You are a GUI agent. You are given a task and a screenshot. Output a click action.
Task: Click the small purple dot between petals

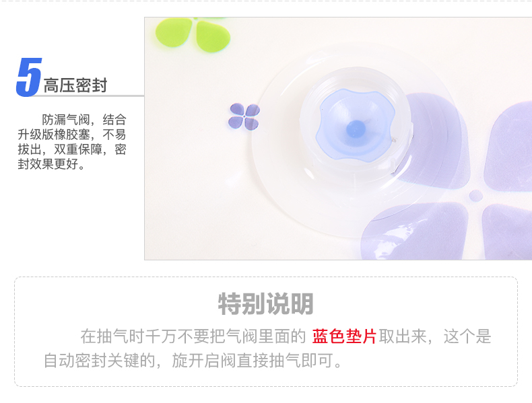pyautogui.click(x=475, y=195)
